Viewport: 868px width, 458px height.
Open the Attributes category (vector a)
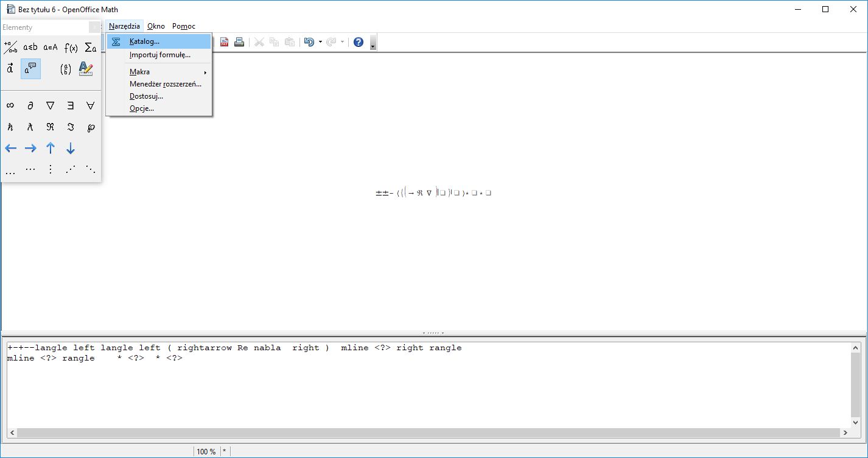(10, 69)
